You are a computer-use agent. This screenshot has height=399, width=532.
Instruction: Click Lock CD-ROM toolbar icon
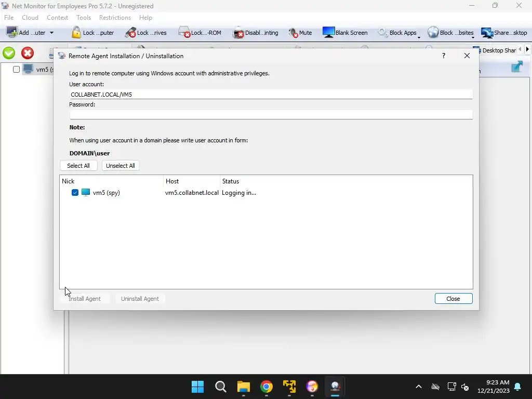[184, 33]
